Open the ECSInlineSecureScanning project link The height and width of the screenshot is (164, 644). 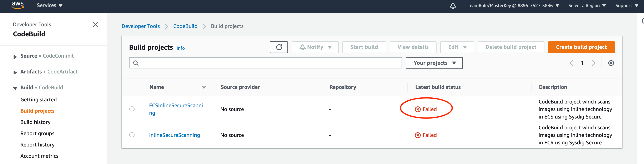click(176, 109)
